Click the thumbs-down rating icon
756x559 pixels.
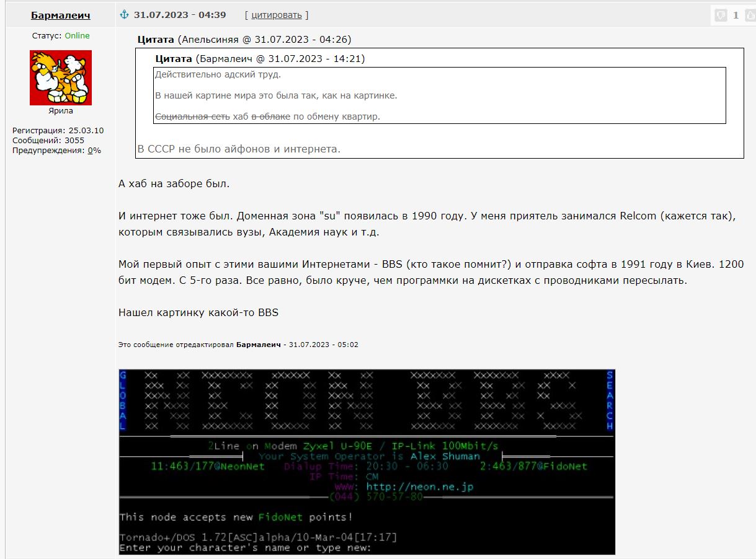(x=721, y=15)
